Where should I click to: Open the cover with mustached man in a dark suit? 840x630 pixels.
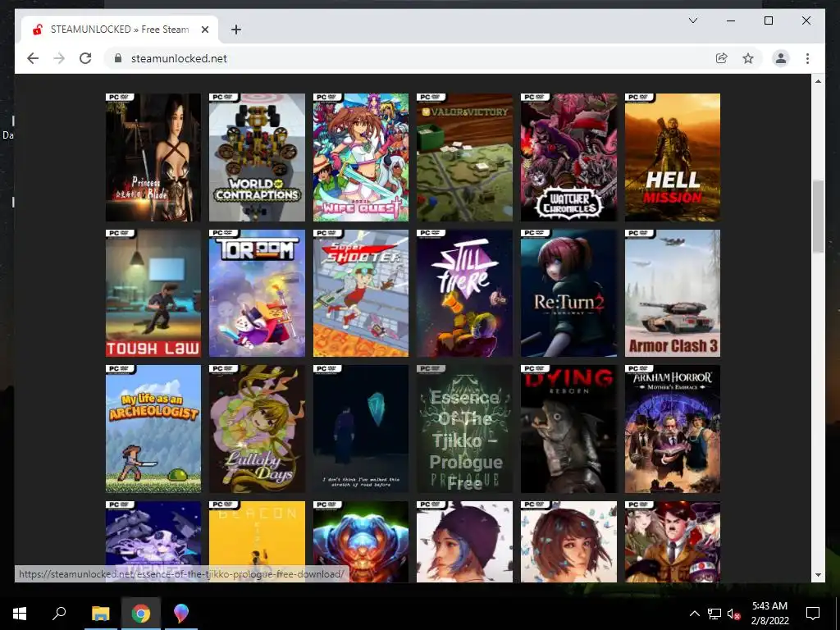pos(673,541)
